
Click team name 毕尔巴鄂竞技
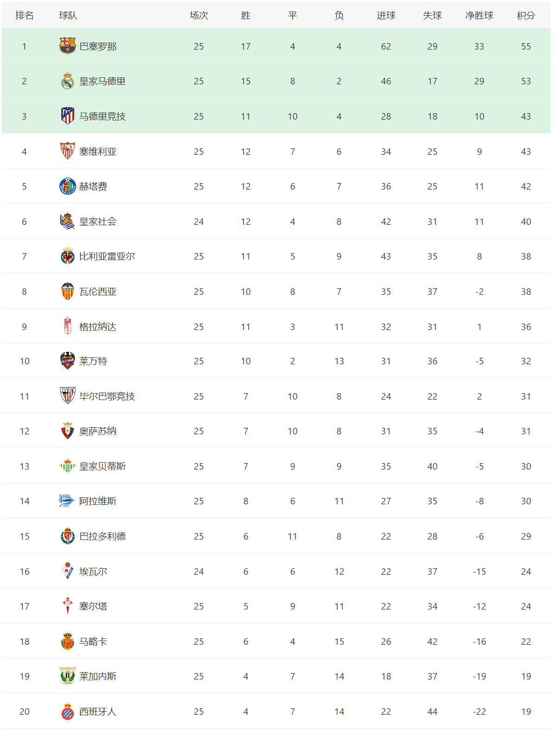point(107,396)
